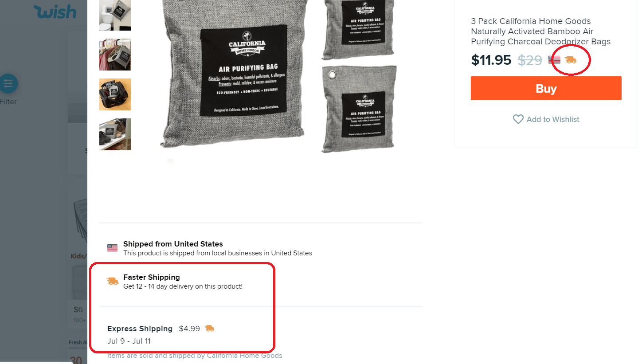
Task: Click the sold by California Home Goods text
Action: (195, 356)
